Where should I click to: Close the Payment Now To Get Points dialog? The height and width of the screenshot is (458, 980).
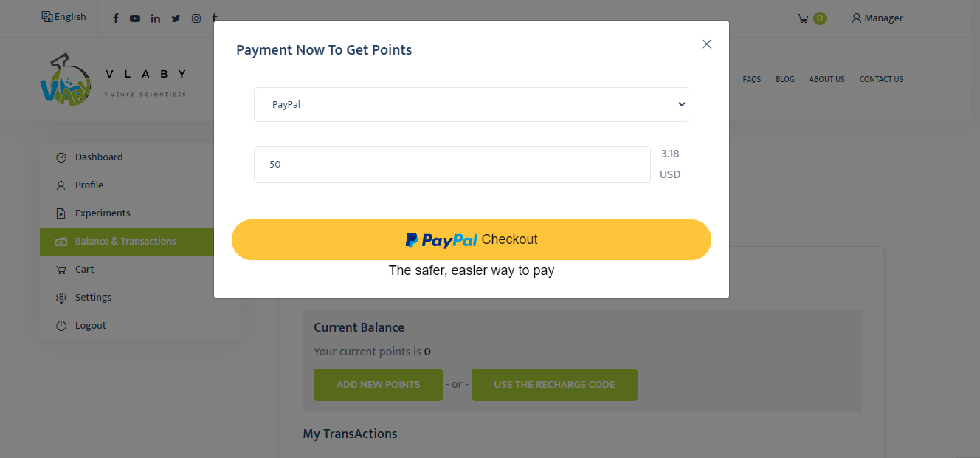point(706,44)
